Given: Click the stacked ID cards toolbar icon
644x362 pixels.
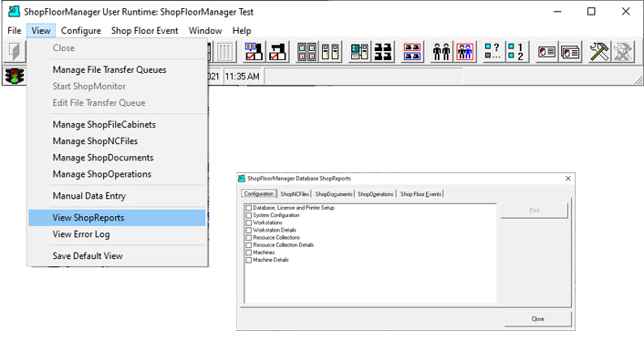Looking at the screenshot, I should (x=570, y=52).
